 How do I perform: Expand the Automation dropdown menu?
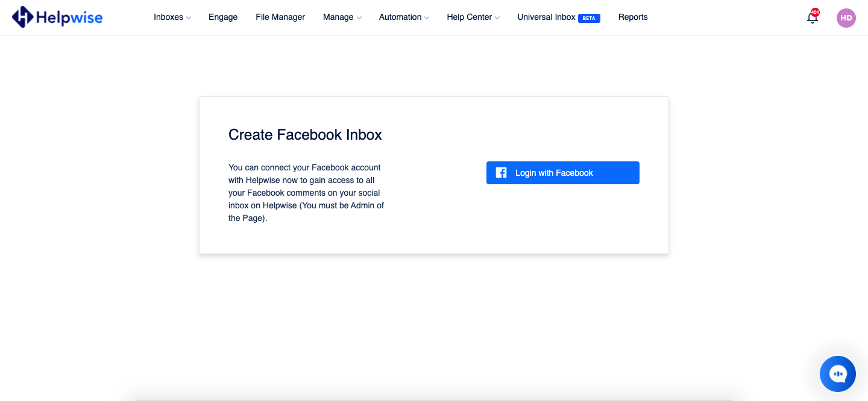click(404, 17)
